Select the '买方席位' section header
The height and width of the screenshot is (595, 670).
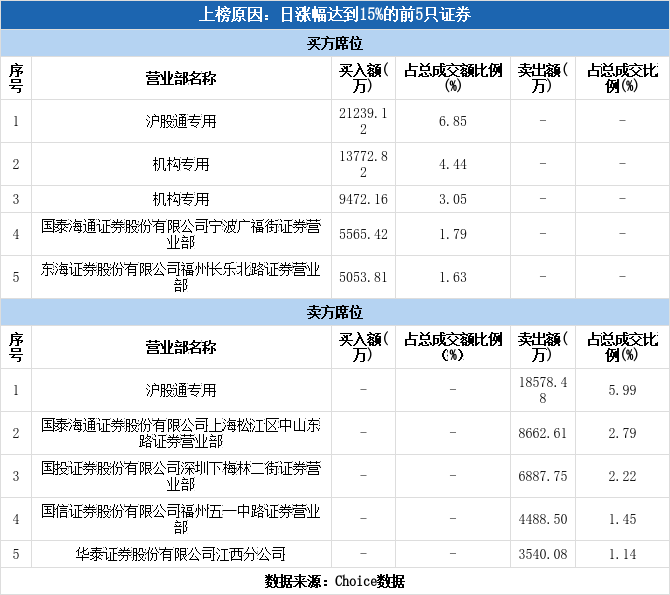335,43
